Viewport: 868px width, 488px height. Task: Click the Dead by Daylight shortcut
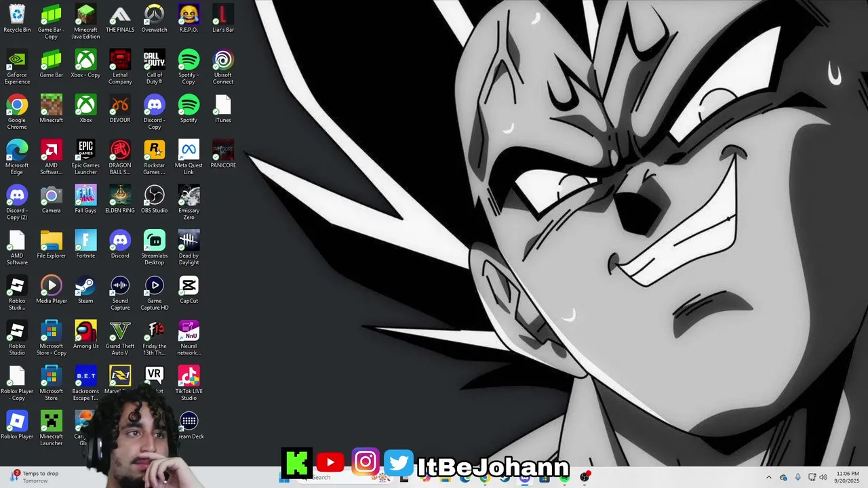[x=189, y=247]
